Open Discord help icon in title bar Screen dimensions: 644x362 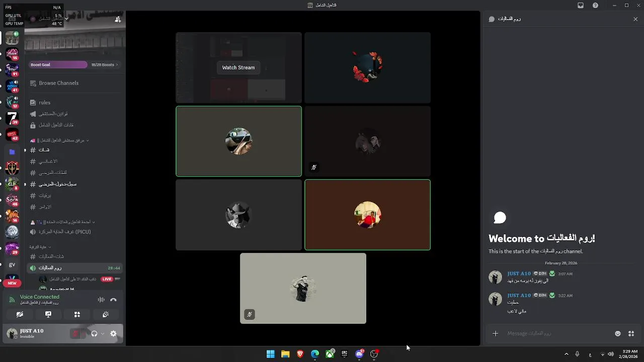(596, 5)
